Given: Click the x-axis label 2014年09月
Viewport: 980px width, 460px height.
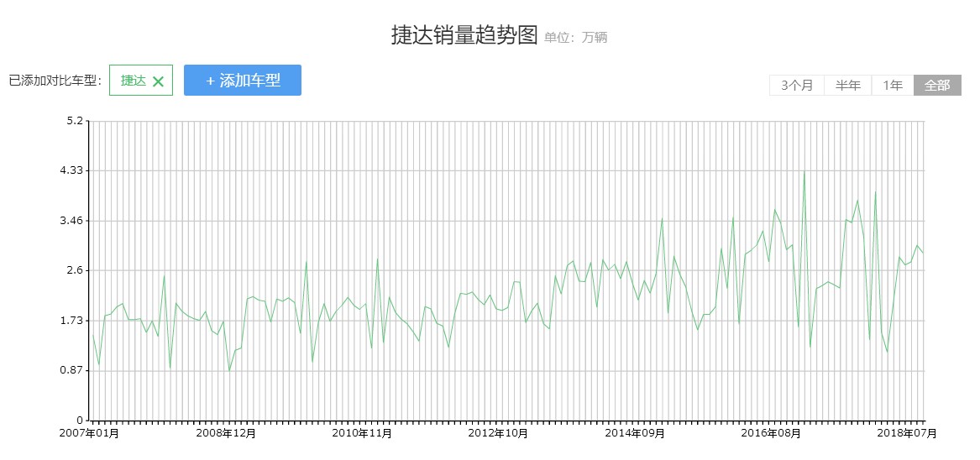Looking at the screenshot, I should pyautogui.click(x=634, y=433).
